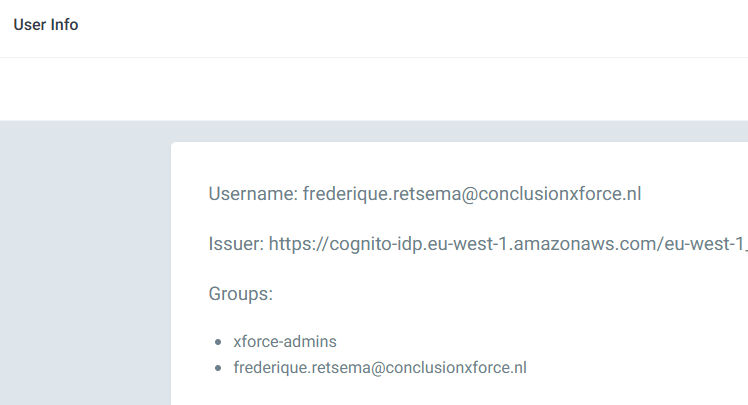Click the User Info page heading
748x405 pixels.
[x=46, y=25]
